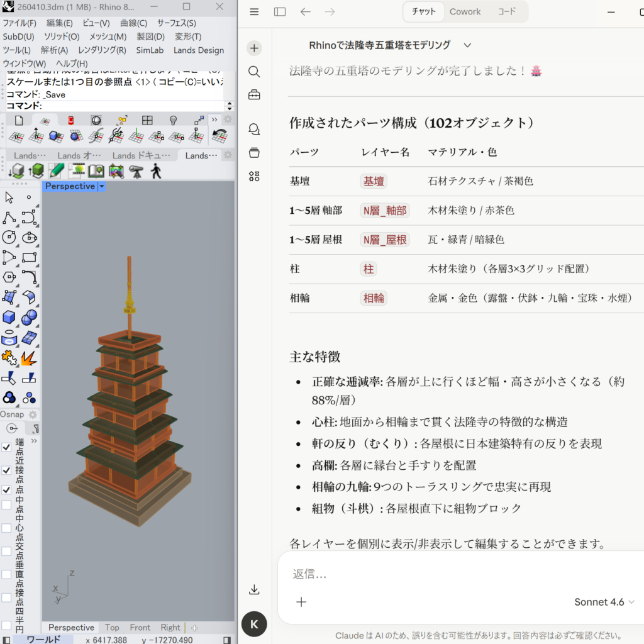Click the search icon in Claude sidebar
This screenshot has width=644, height=644.
click(254, 72)
